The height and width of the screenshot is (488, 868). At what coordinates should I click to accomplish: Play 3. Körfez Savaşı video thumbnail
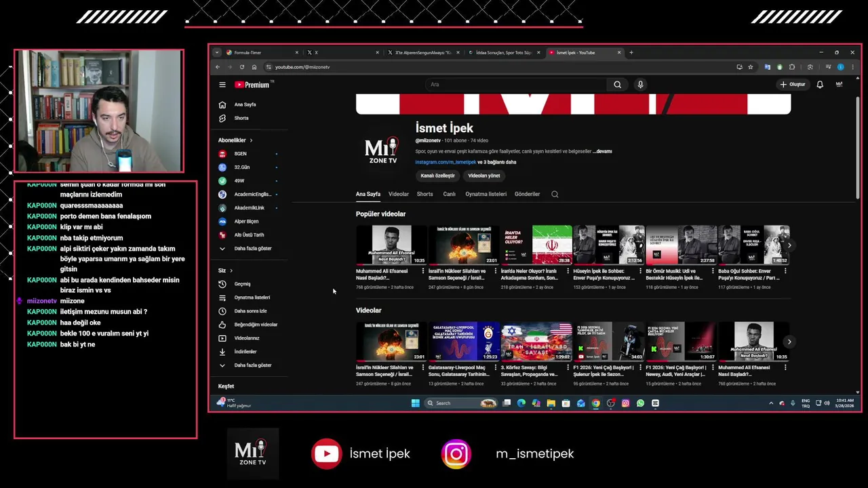tap(536, 341)
